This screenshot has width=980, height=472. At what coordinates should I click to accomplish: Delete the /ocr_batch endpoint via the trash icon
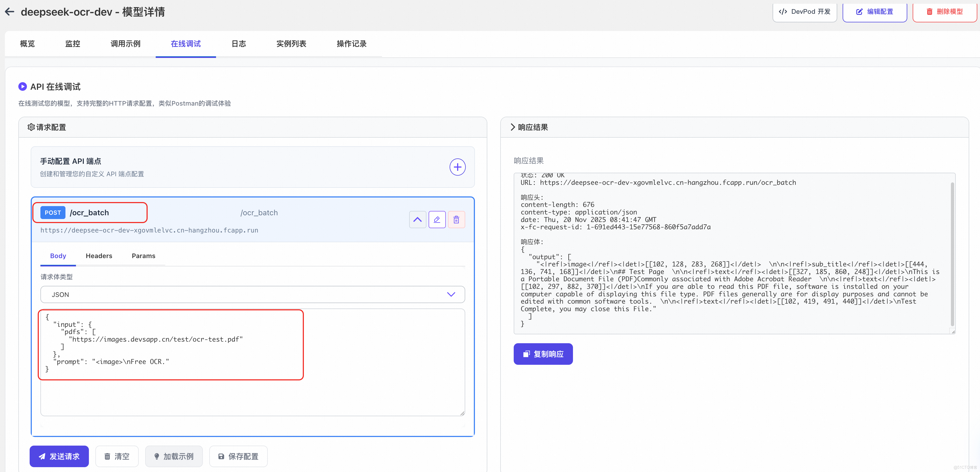pos(456,220)
